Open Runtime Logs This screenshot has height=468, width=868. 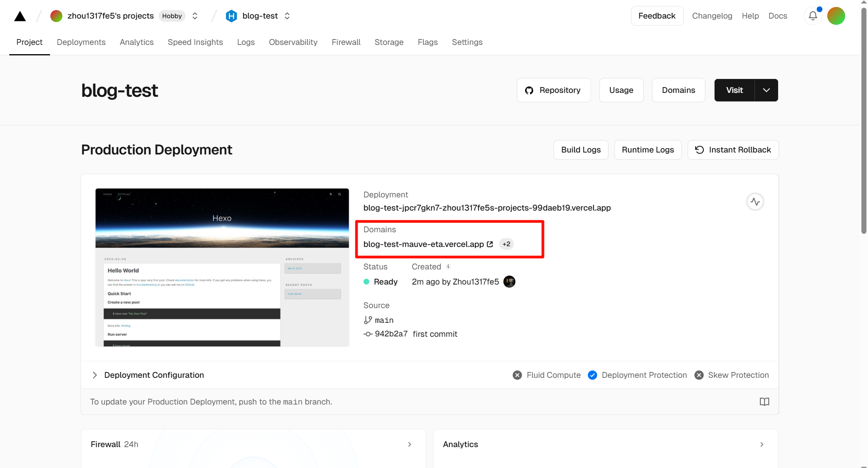pyautogui.click(x=648, y=150)
